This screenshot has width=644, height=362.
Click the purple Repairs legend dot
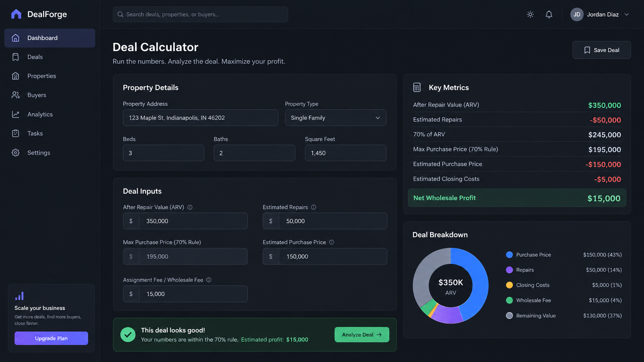tap(509, 270)
